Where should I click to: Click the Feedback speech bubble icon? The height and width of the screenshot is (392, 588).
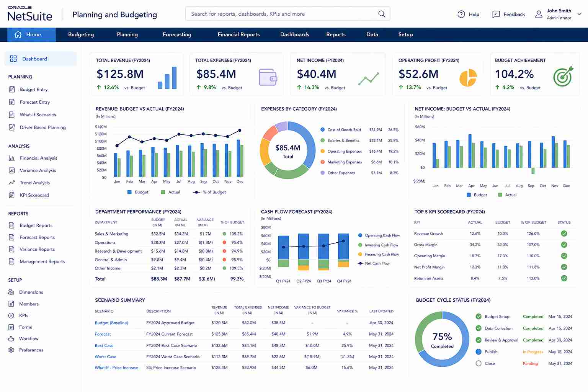496,14
